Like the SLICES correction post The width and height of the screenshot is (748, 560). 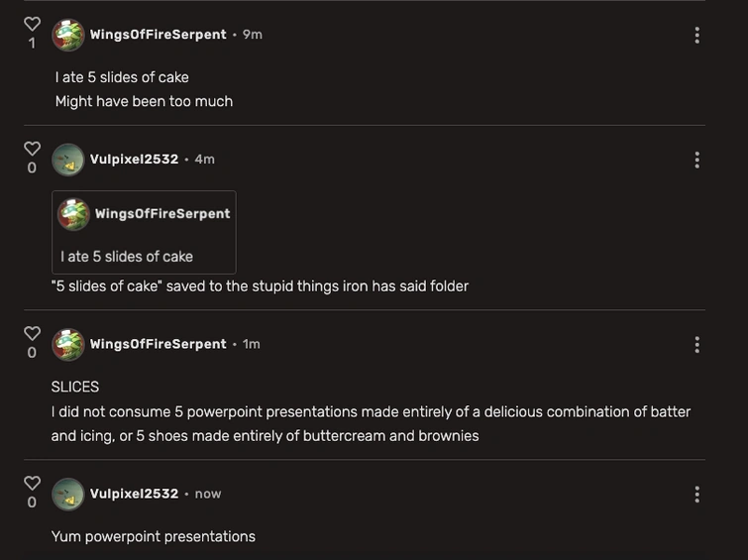(32, 333)
